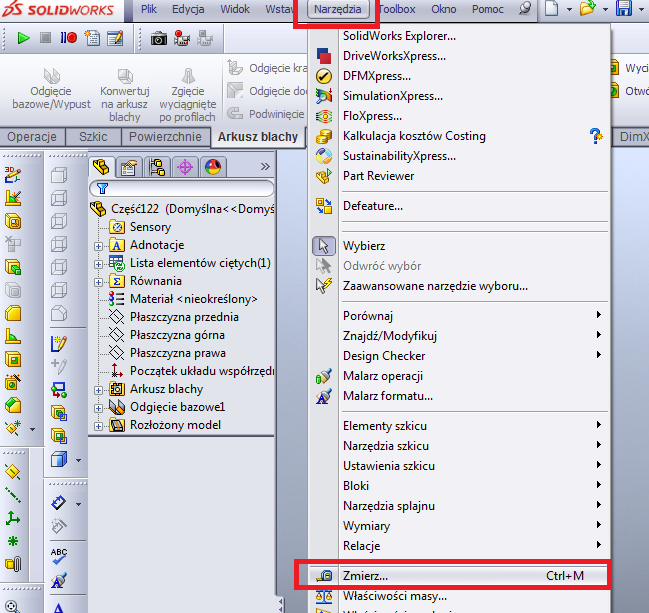The height and width of the screenshot is (613, 649).
Task: Open the Plik menu
Action: coord(149,9)
